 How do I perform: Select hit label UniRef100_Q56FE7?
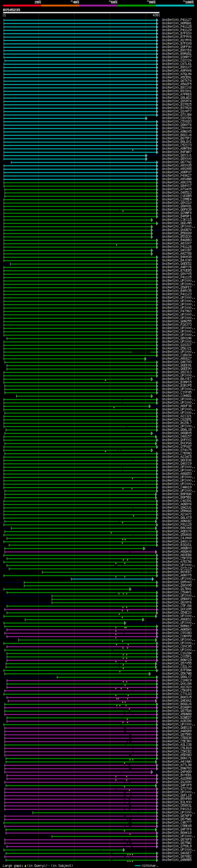point(177,287)
